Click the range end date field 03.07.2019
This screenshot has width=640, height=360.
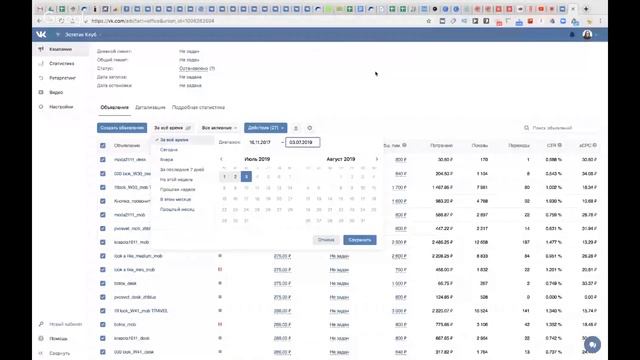302,142
